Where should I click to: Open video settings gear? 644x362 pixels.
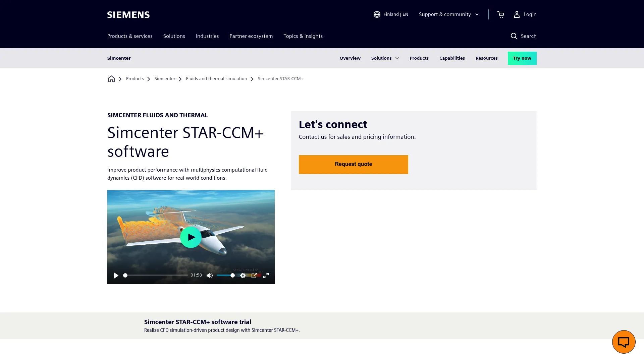click(243, 276)
